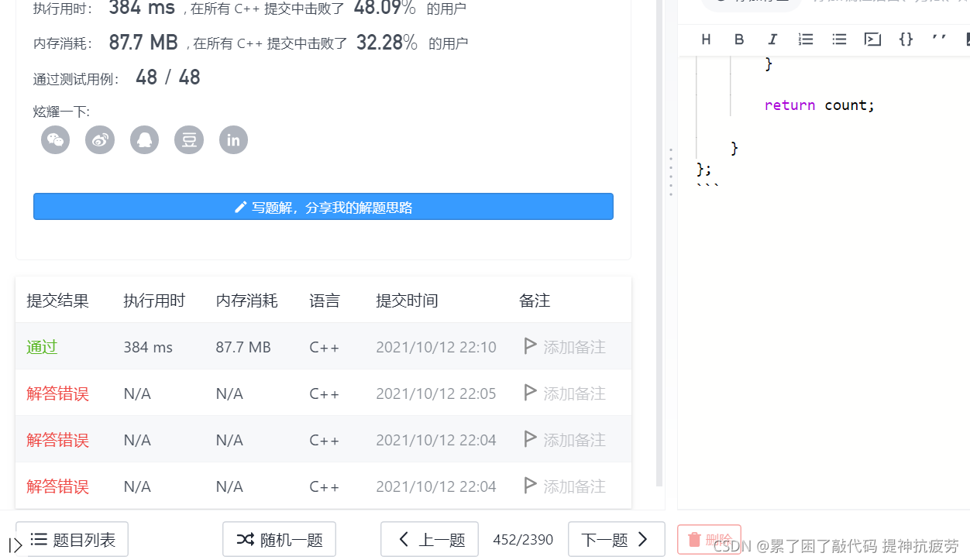Share result via the Douban icon
Image resolution: width=970 pixels, height=560 pixels.
coord(189,140)
